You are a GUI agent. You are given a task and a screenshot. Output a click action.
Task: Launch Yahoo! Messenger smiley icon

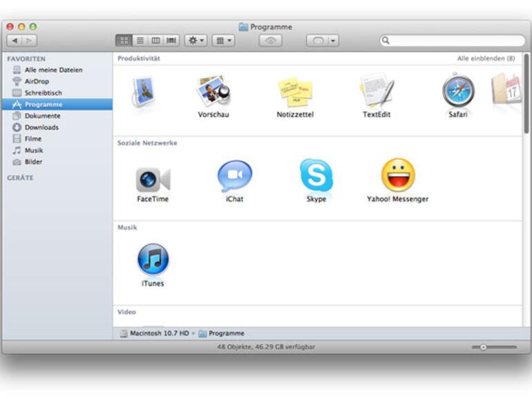(397, 176)
